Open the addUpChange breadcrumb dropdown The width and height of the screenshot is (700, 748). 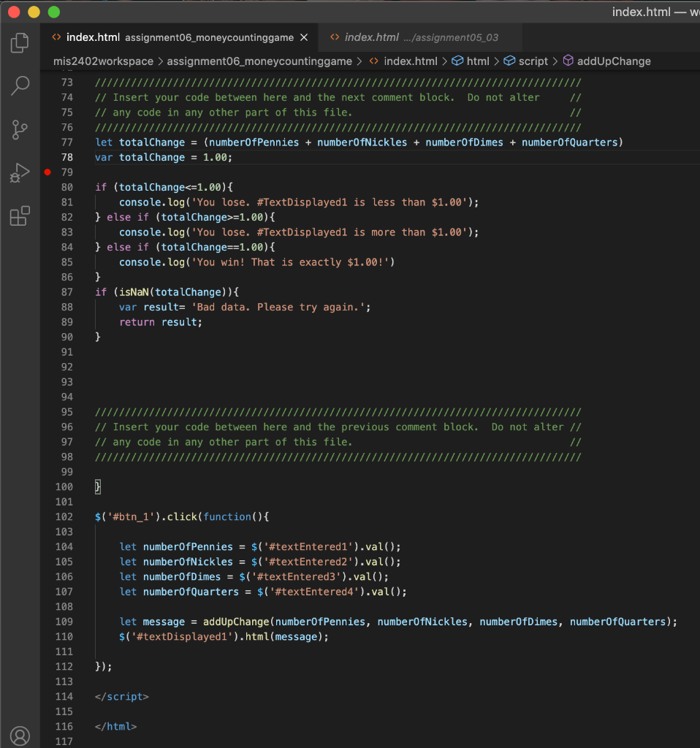(x=615, y=61)
